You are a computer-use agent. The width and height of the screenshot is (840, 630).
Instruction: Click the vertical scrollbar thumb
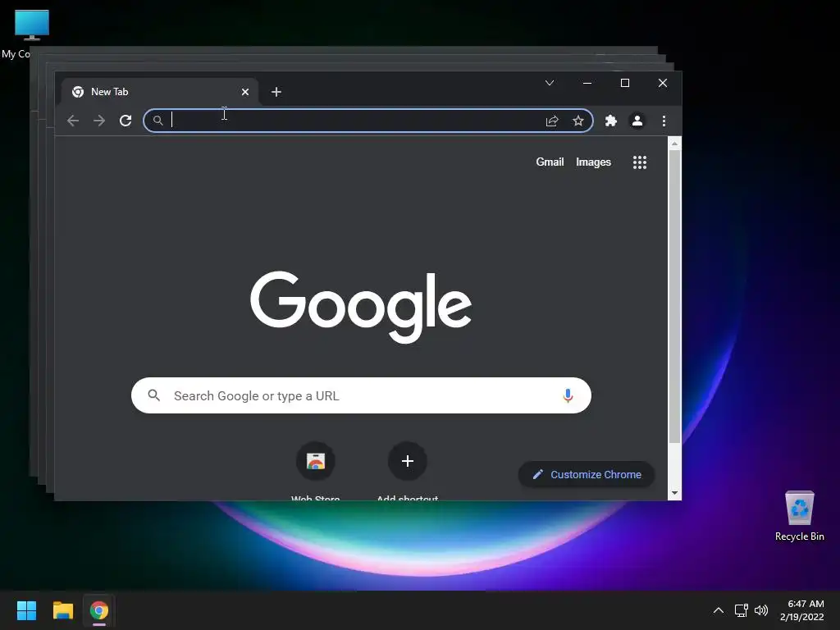coord(674,297)
